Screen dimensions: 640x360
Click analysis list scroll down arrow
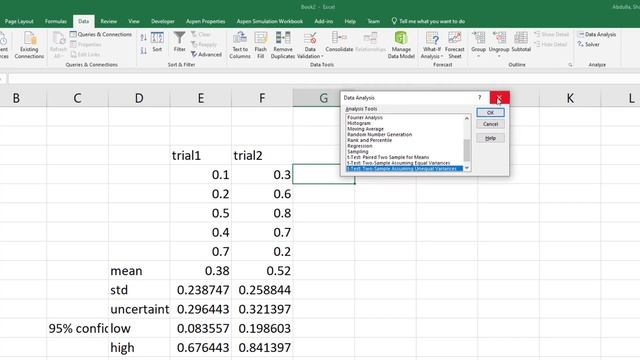coord(467,168)
